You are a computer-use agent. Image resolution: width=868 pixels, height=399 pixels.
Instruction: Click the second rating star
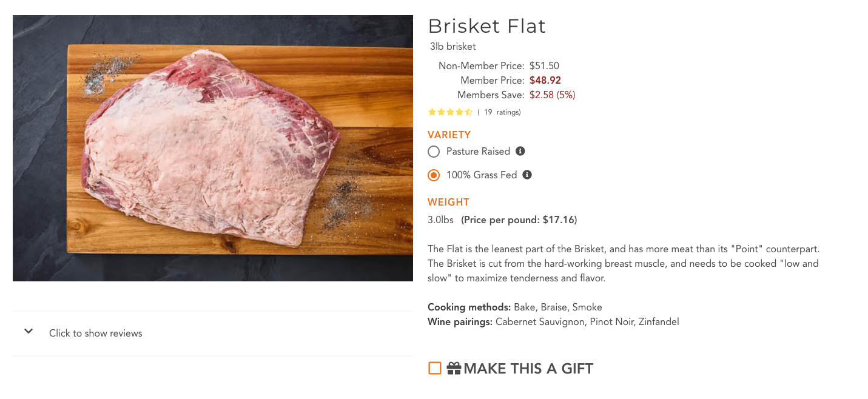tap(441, 112)
